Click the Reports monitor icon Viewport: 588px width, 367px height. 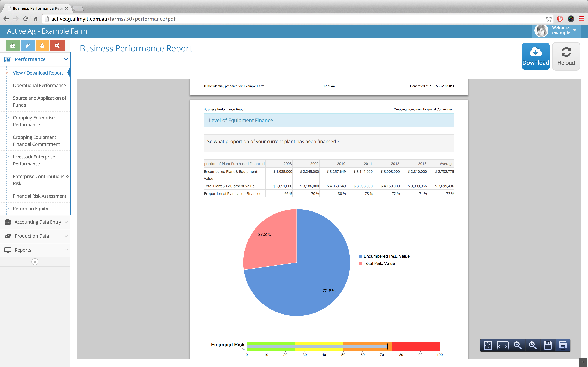pyautogui.click(x=8, y=250)
